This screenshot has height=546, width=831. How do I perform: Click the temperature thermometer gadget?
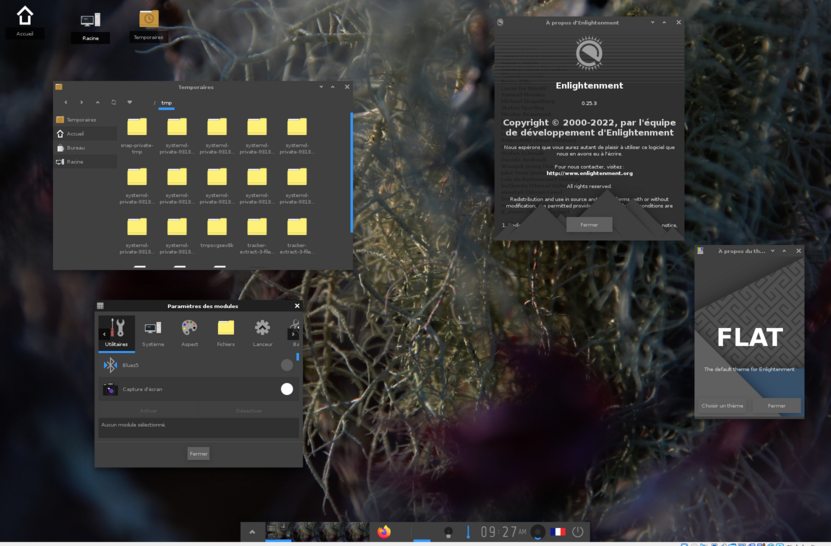pyautogui.click(x=468, y=532)
